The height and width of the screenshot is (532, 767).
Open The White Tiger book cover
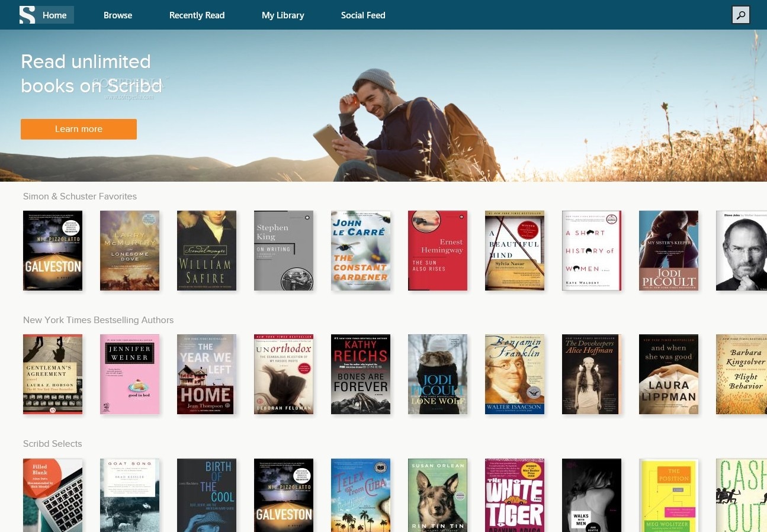click(515, 495)
